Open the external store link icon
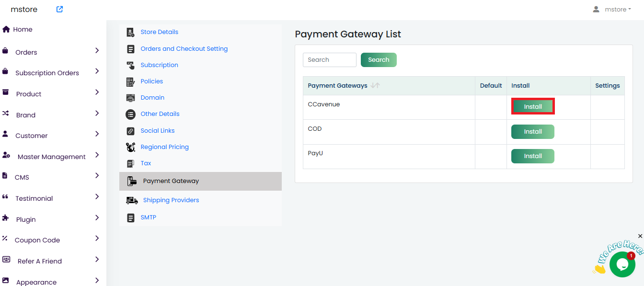This screenshot has width=644, height=286. (x=59, y=9)
